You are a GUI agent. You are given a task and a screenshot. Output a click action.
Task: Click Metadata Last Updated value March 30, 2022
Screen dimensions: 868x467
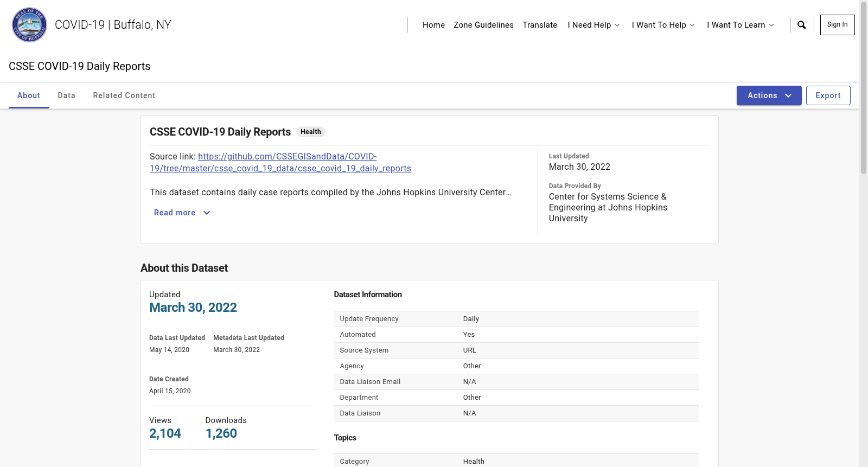pos(237,350)
